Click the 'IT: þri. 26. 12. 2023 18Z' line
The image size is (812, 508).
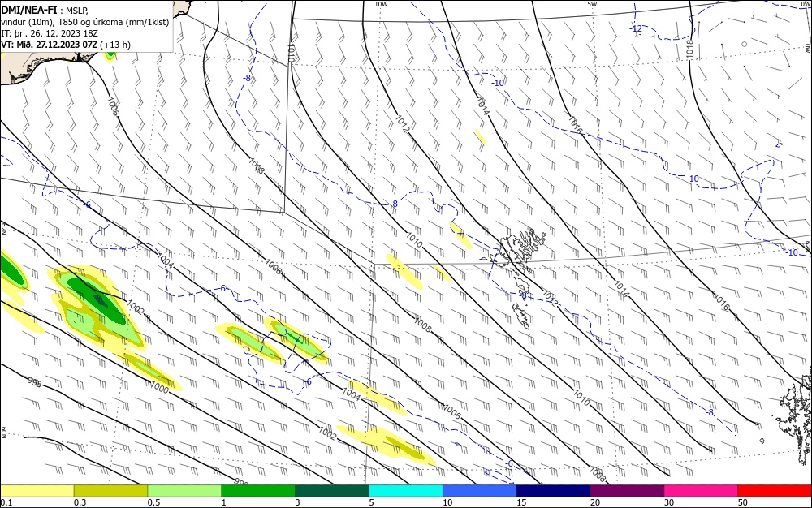[x=50, y=33]
